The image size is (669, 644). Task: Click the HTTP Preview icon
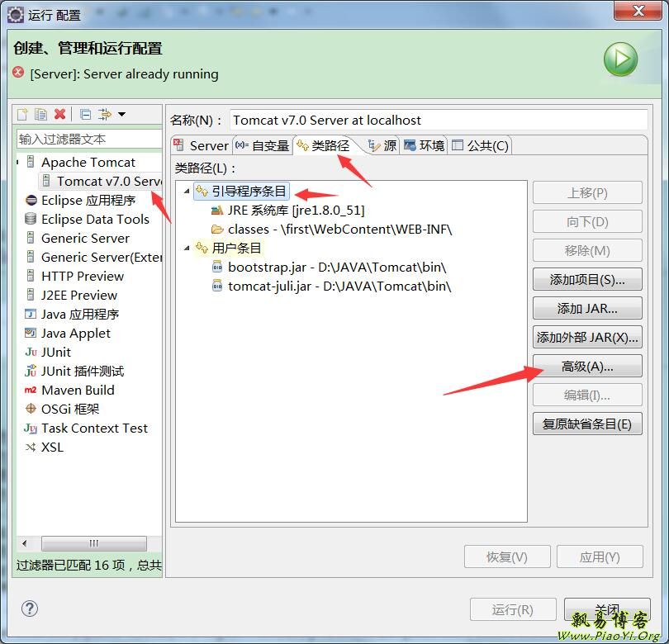[x=31, y=276]
